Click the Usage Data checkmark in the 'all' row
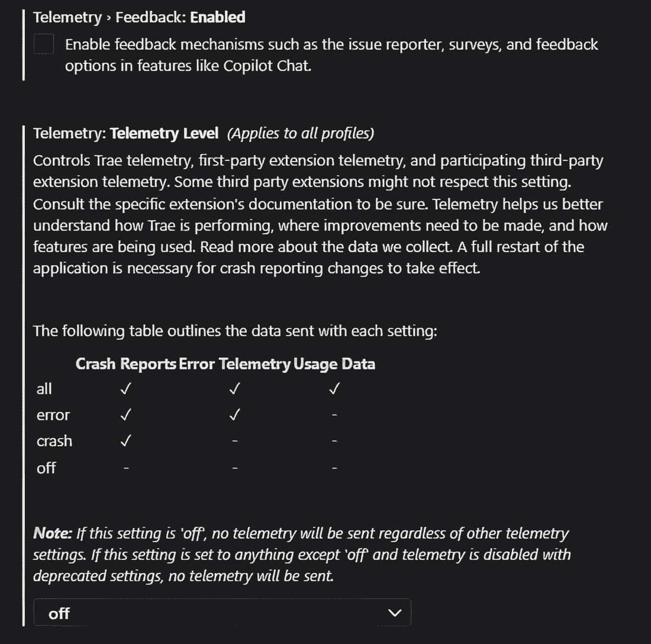The image size is (651, 644). [334, 389]
